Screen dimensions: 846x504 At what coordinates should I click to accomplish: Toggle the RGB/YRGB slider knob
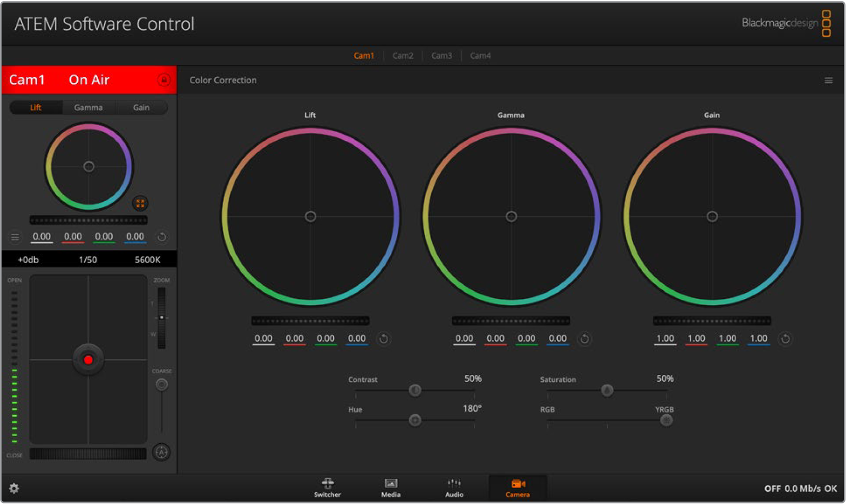[666, 420]
